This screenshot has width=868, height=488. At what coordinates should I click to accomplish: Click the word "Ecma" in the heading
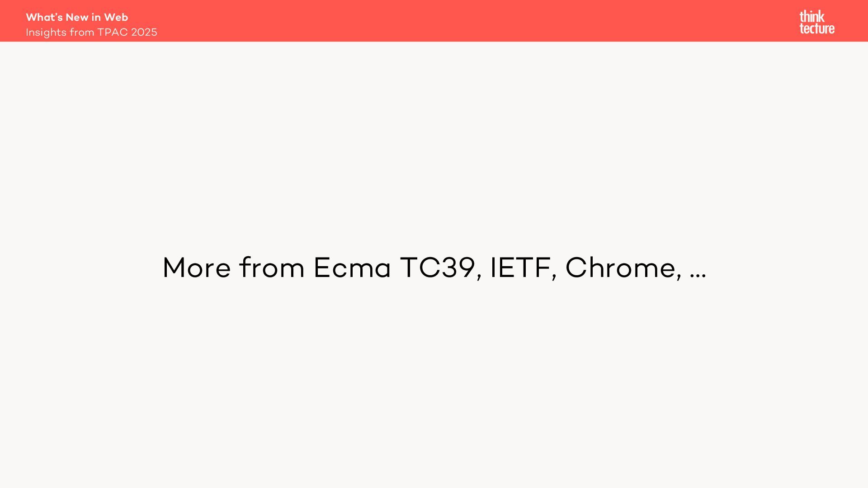click(x=352, y=267)
